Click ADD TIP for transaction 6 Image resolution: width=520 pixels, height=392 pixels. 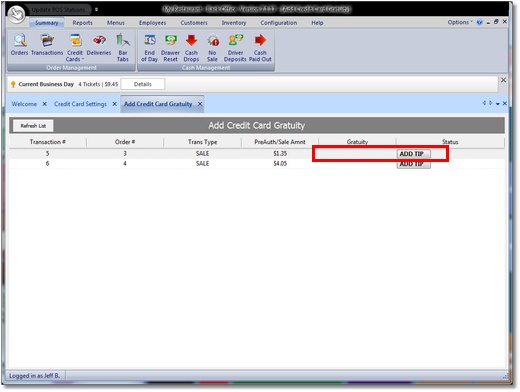tap(413, 164)
